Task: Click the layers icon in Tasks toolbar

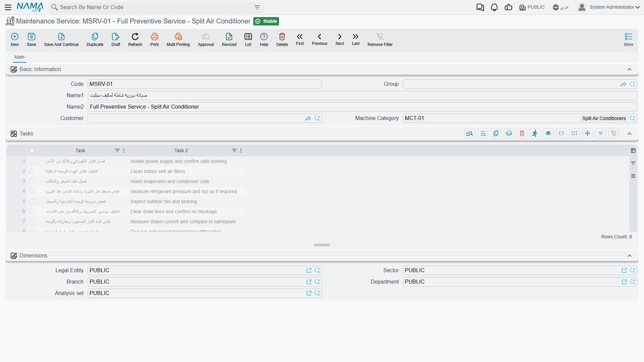Action: pos(509,133)
